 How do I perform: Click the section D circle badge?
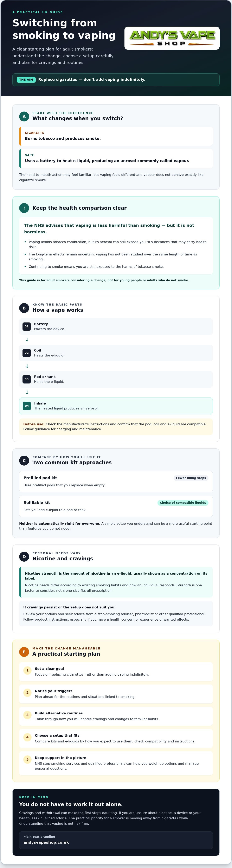(24, 556)
